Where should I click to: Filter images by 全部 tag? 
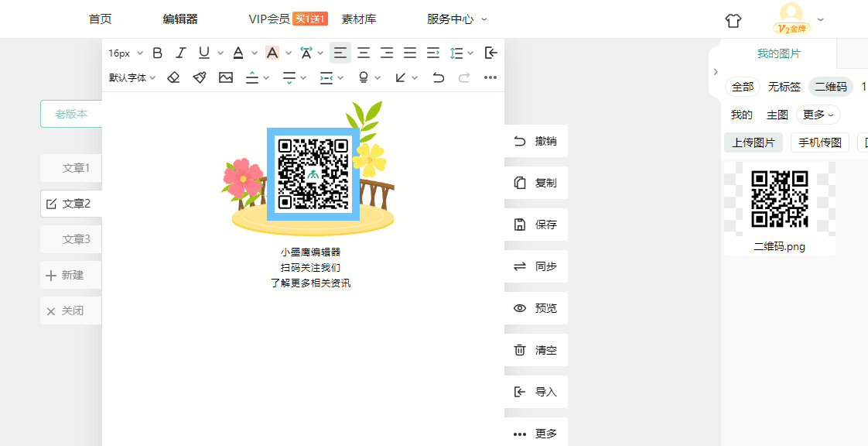[x=743, y=87]
